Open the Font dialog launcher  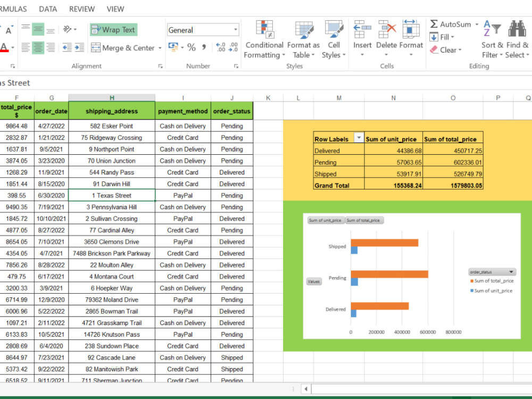pyautogui.click(x=13, y=66)
